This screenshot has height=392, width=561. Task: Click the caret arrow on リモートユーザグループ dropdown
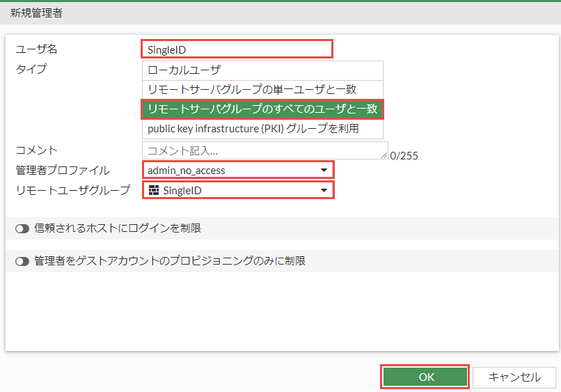(324, 191)
